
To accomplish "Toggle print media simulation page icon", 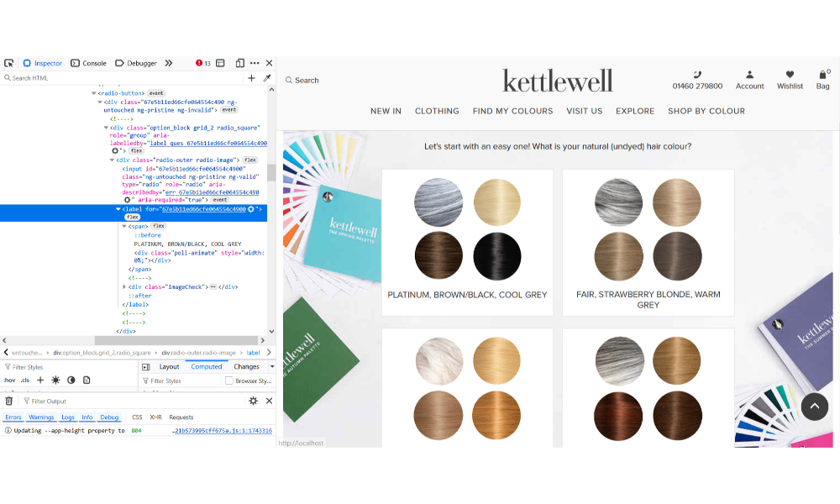I will [x=87, y=381].
